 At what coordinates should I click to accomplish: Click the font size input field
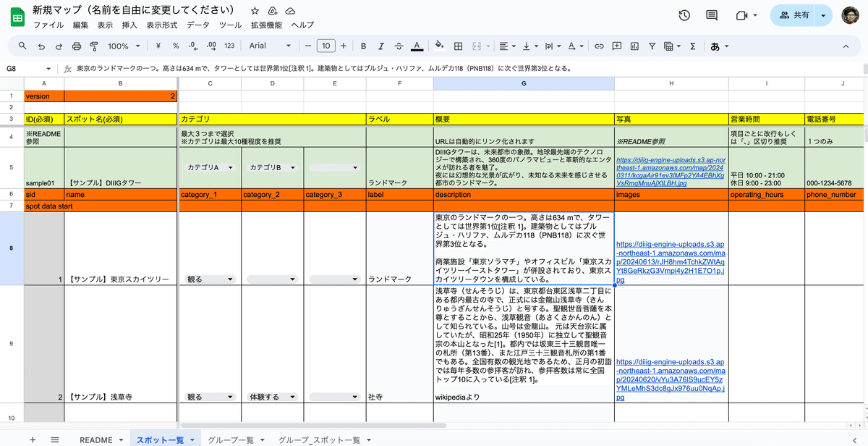[x=325, y=46]
